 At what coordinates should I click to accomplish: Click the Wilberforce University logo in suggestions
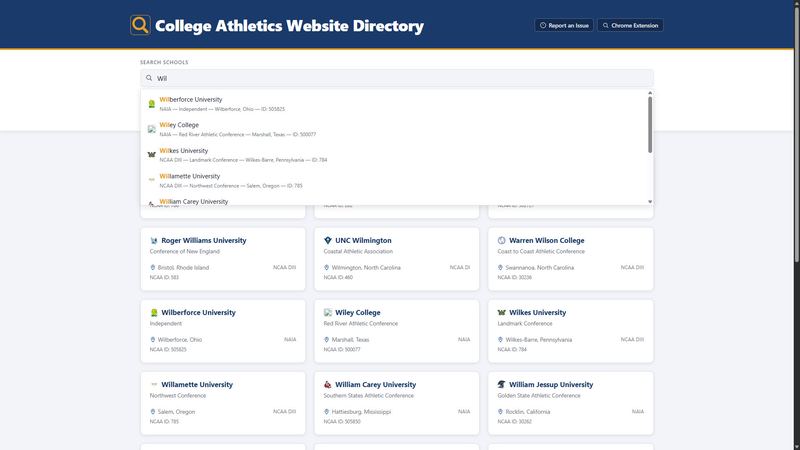(x=152, y=104)
